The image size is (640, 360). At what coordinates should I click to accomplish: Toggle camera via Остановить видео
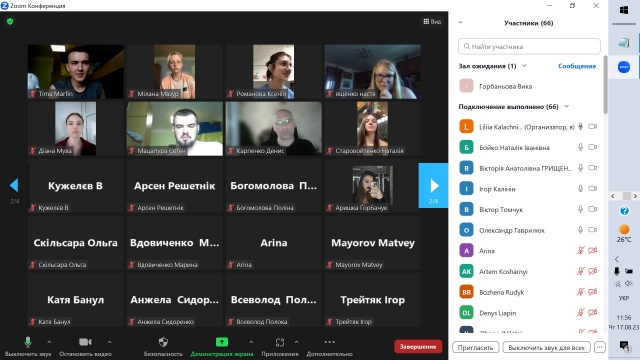pos(85,347)
